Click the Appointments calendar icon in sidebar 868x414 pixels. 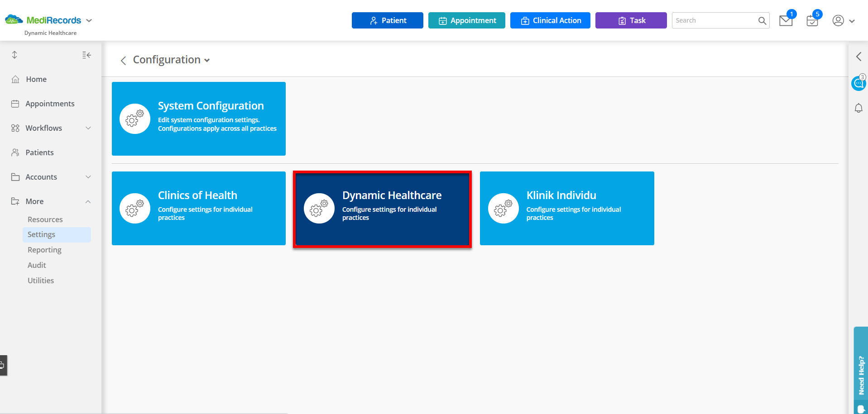pyautogui.click(x=15, y=104)
